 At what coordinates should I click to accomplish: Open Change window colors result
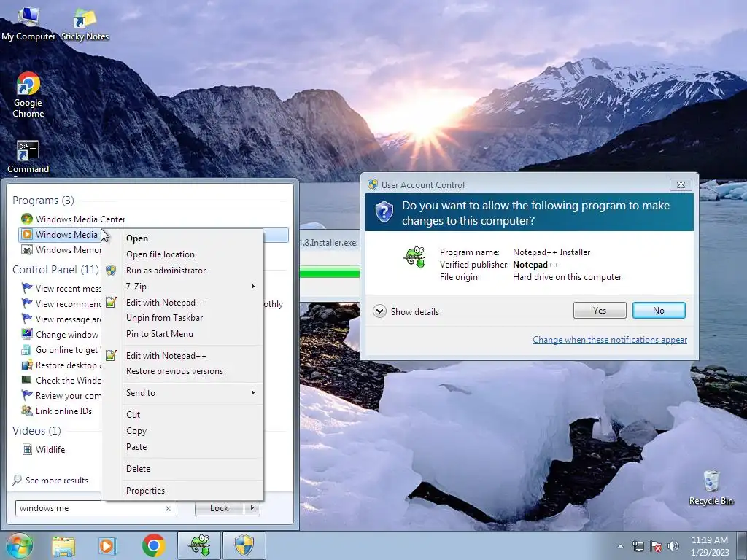coord(61,335)
